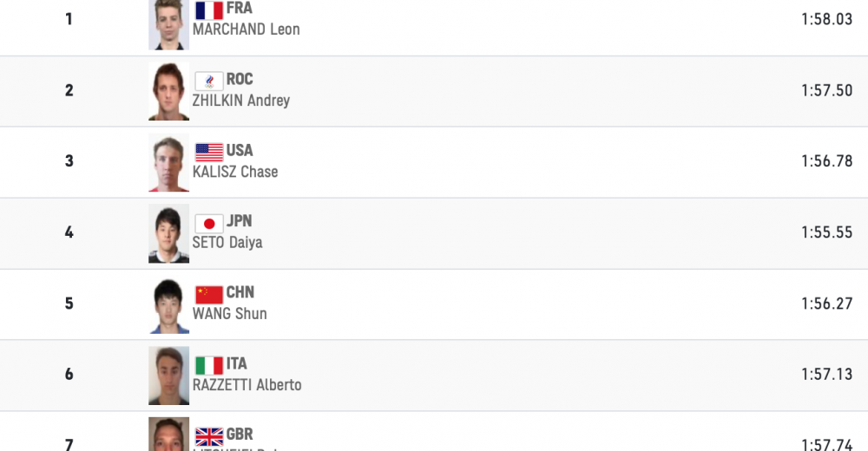This screenshot has width=868, height=451.
Task: Click Andrey Zhilkin's headshot photo
Action: click(x=168, y=91)
